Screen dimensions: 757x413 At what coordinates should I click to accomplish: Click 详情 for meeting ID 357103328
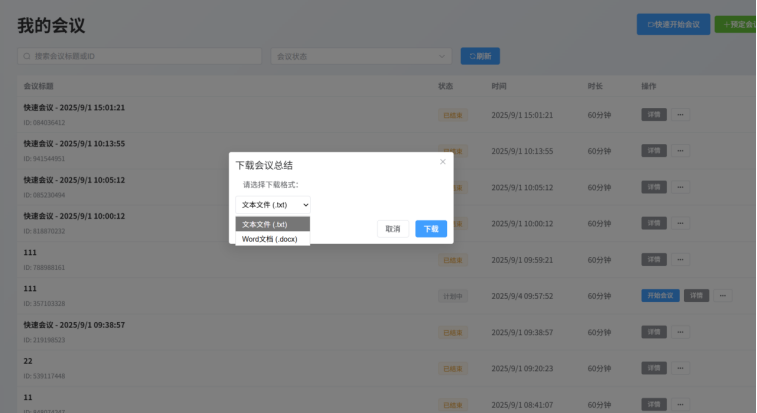click(696, 296)
